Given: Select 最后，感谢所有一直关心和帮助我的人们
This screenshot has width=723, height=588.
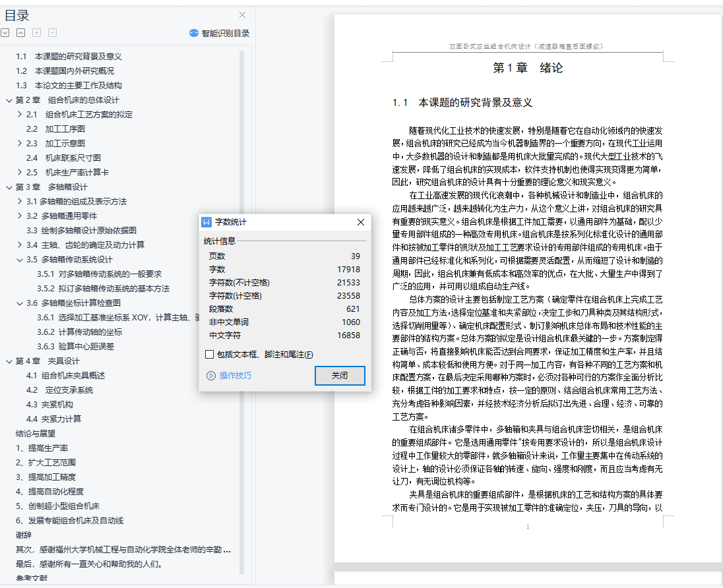Looking at the screenshot, I should tap(89, 564).
